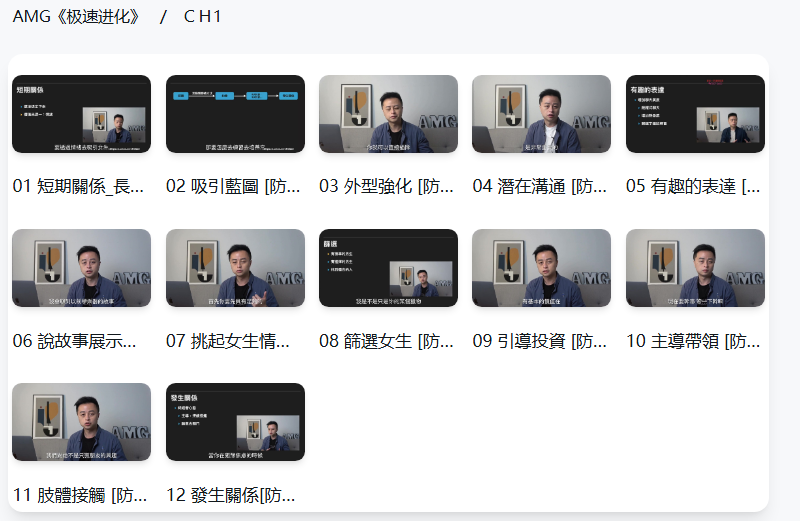Open the AMG《极速进化》 breadcrumb folder
This screenshot has height=521, width=800.
[76, 17]
